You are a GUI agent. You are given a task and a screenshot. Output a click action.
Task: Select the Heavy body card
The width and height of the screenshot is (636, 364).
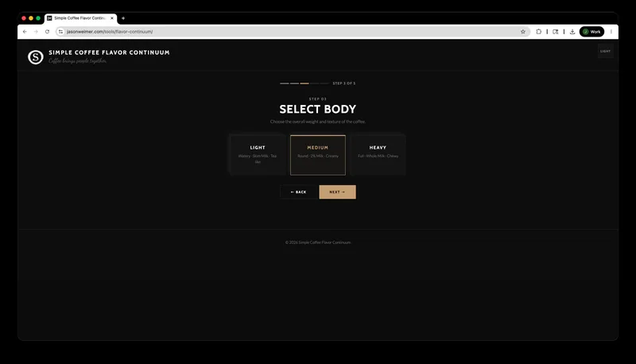[378, 155]
